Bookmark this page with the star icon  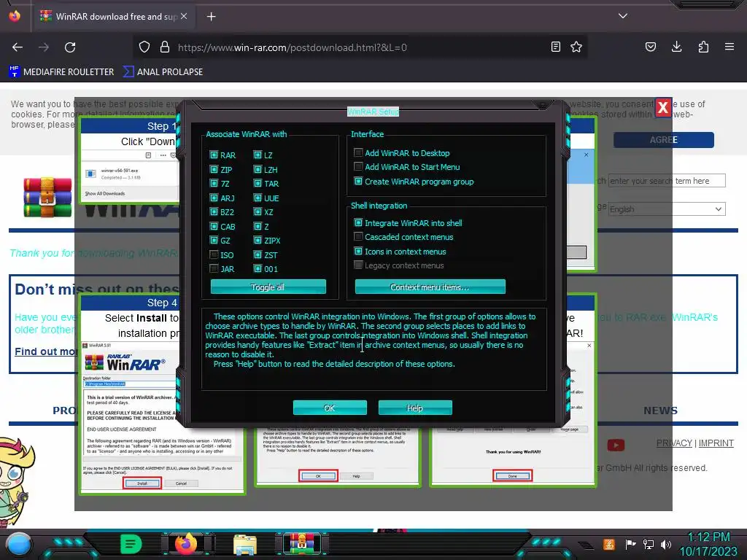[576, 47]
